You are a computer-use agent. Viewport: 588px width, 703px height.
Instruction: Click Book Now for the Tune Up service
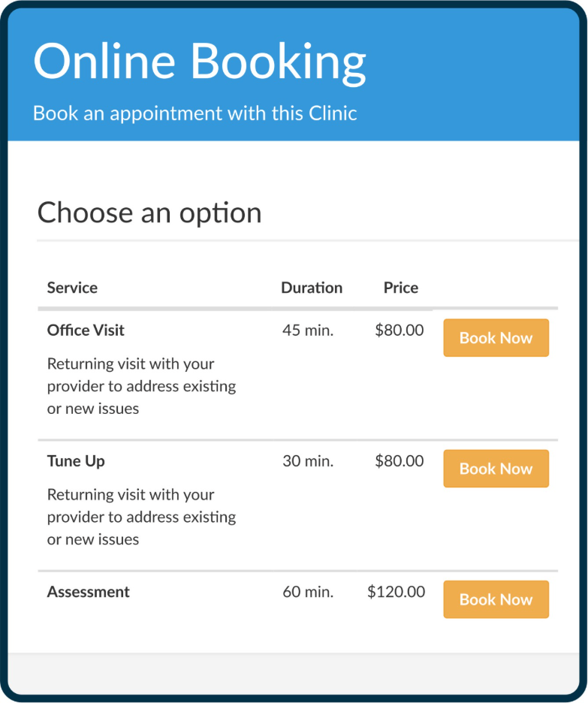point(496,469)
